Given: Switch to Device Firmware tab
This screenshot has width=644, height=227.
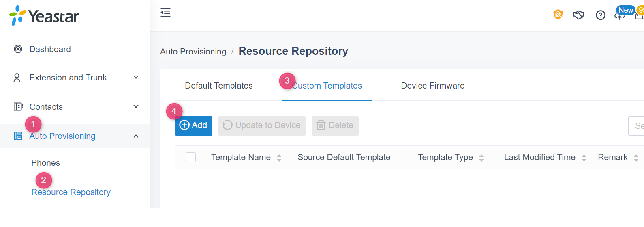Looking at the screenshot, I should click(433, 86).
